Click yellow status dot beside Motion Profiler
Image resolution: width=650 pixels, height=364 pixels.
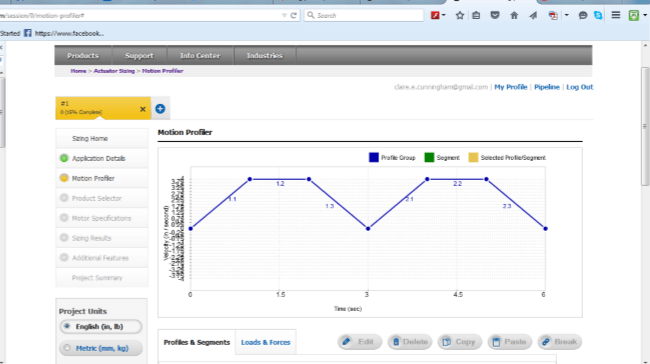pyautogui.click(x=64, y=178)
